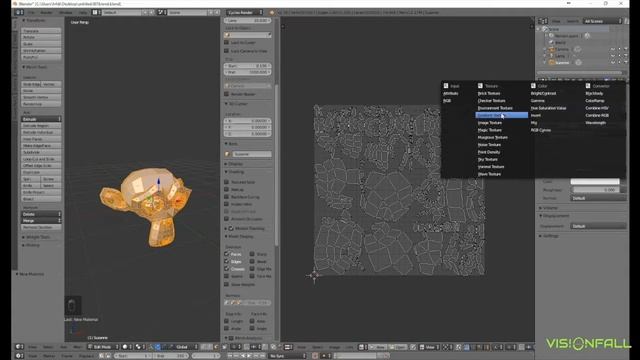Choose Hue Saturation Value entry

tap(548, 108)
